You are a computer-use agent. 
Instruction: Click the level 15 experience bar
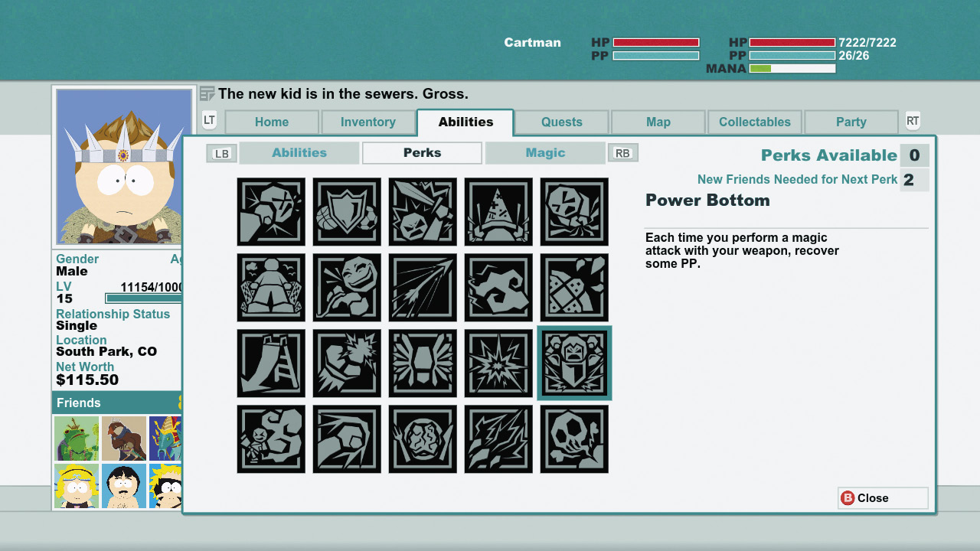(144, 298)
